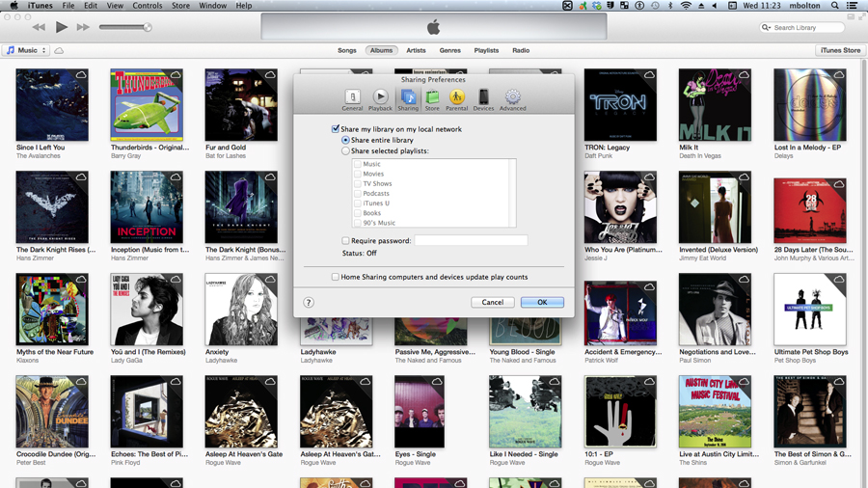
Task: Click the Search Library field
Action: pyautogui.click(x=802, y=27)
